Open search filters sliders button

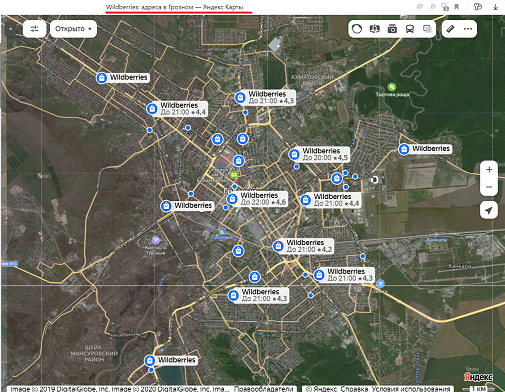(x=35, y=29)
